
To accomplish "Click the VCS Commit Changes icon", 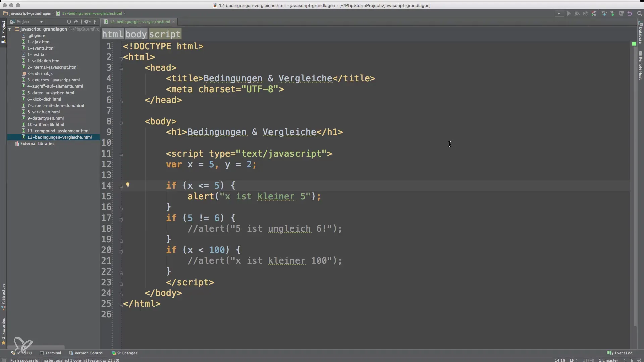I will (x=613, y=14).
